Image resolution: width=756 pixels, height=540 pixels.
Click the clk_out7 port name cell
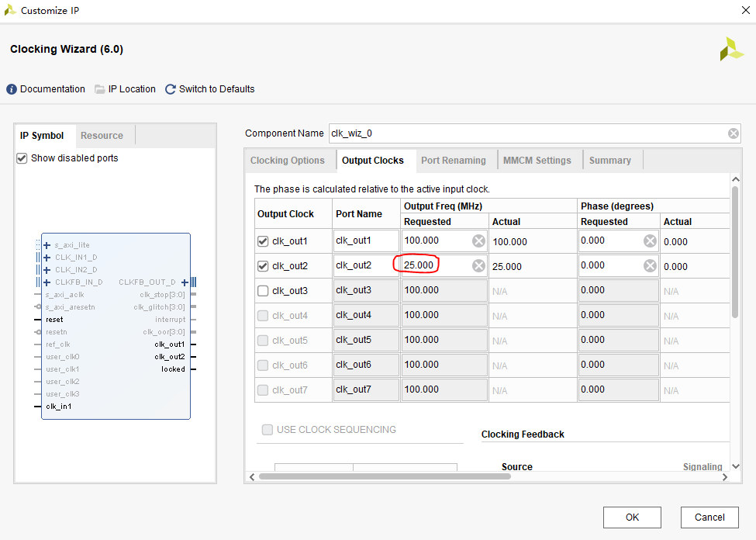(x=366, y=389)
